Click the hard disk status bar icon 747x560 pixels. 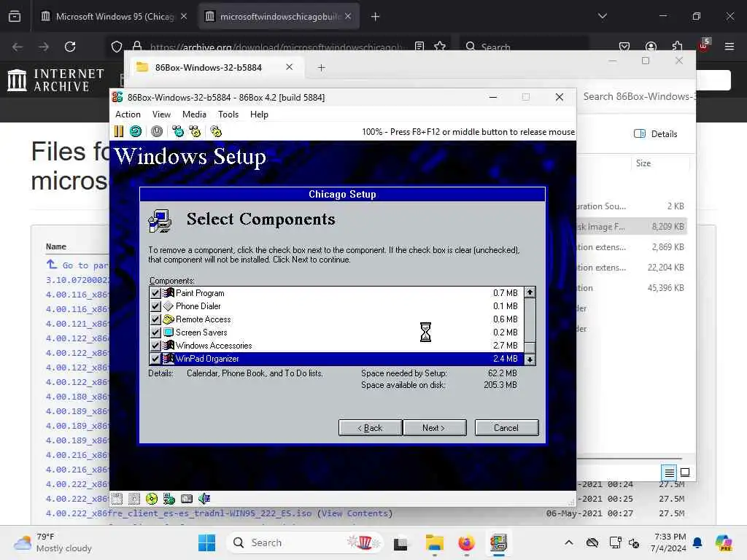[x=187, y=499]
